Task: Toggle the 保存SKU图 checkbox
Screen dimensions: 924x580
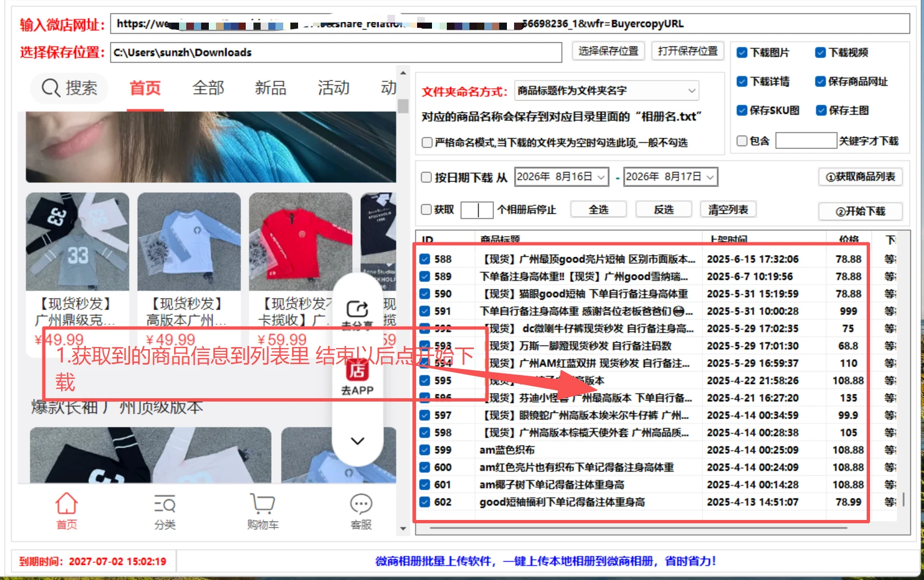Action: tap(742, 110)
